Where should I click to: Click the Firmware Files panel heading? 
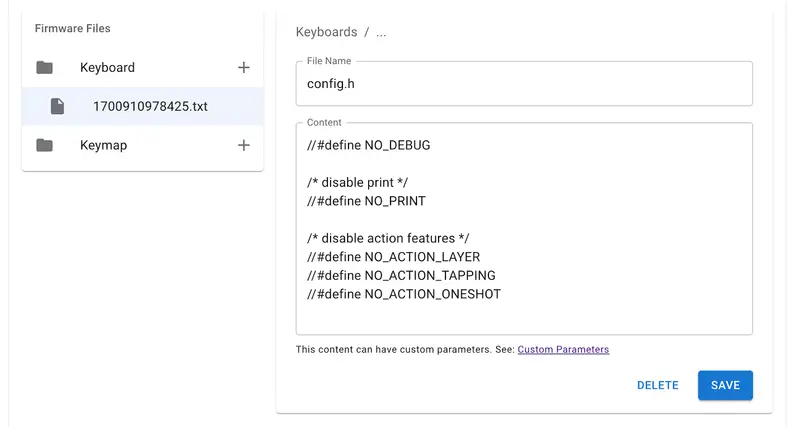coord(73,29)
